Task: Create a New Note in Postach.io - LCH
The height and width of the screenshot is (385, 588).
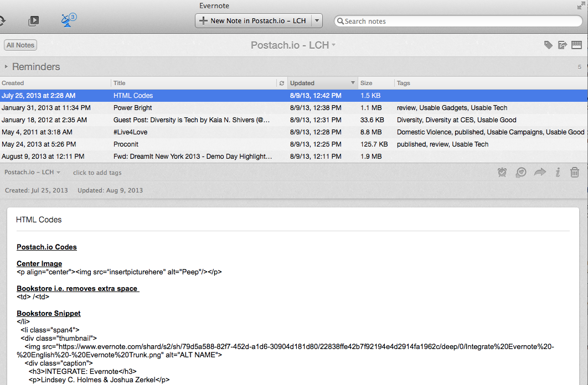Action: 252,21
